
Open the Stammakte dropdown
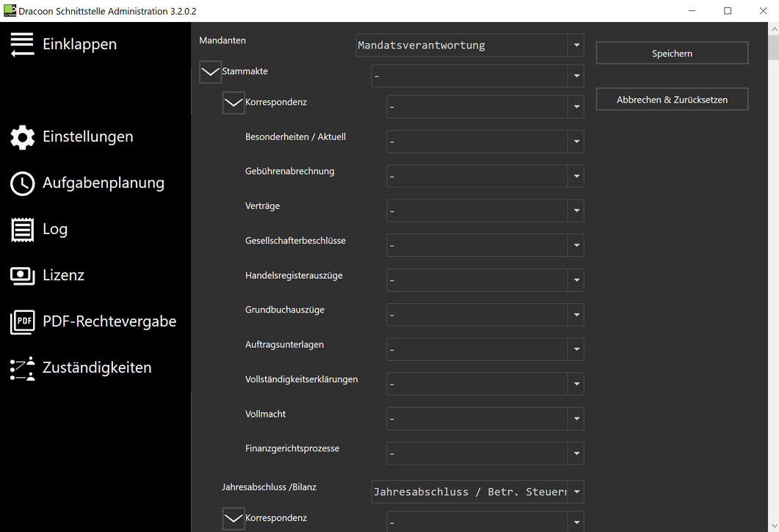click(477, 76)
